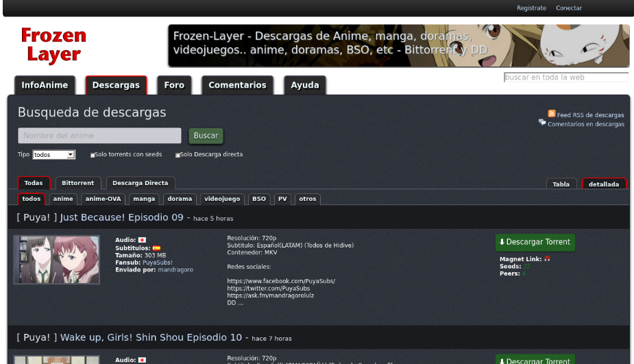Check the 'Solo Descarga directa' option
Image resolution: width=634 pixels, height=364 pixels.
tap(178, 155)
